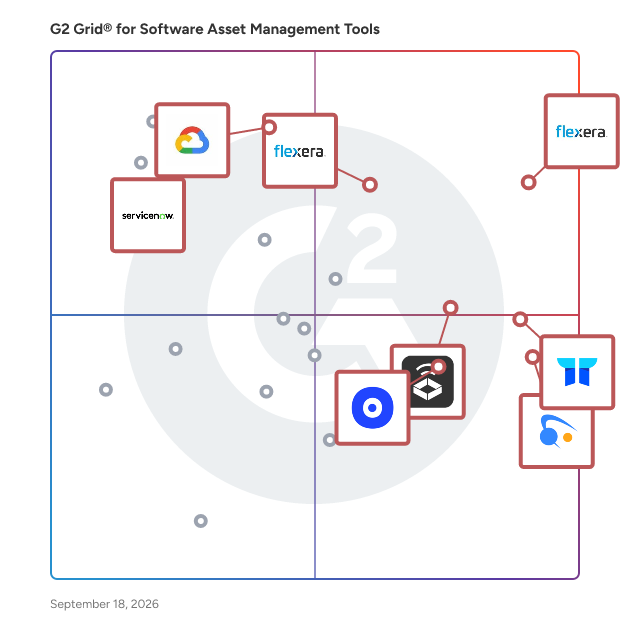
Task: Click the 'G2 Grid® for Software Asset Management Tools' title
Action: click(215, 29)
